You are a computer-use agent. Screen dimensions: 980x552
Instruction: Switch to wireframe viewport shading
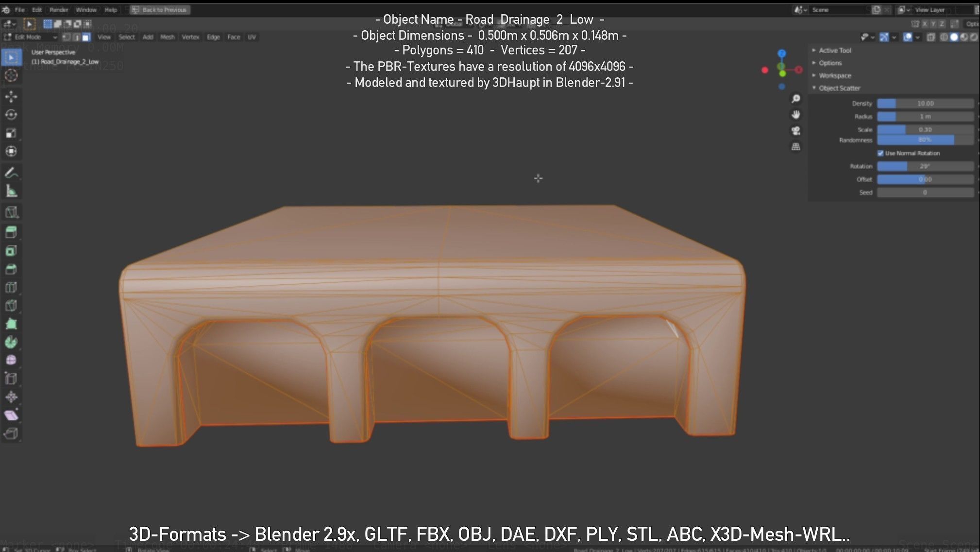pos(944,37)
